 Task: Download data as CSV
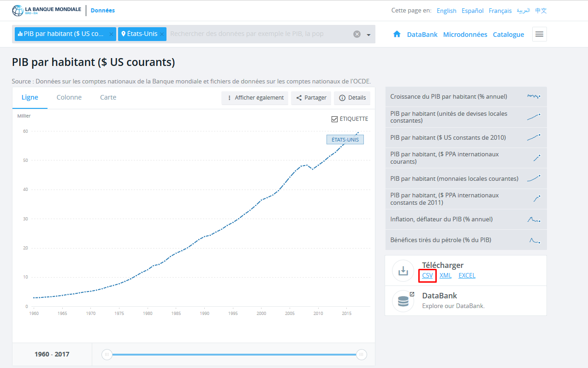pos(428,275)
